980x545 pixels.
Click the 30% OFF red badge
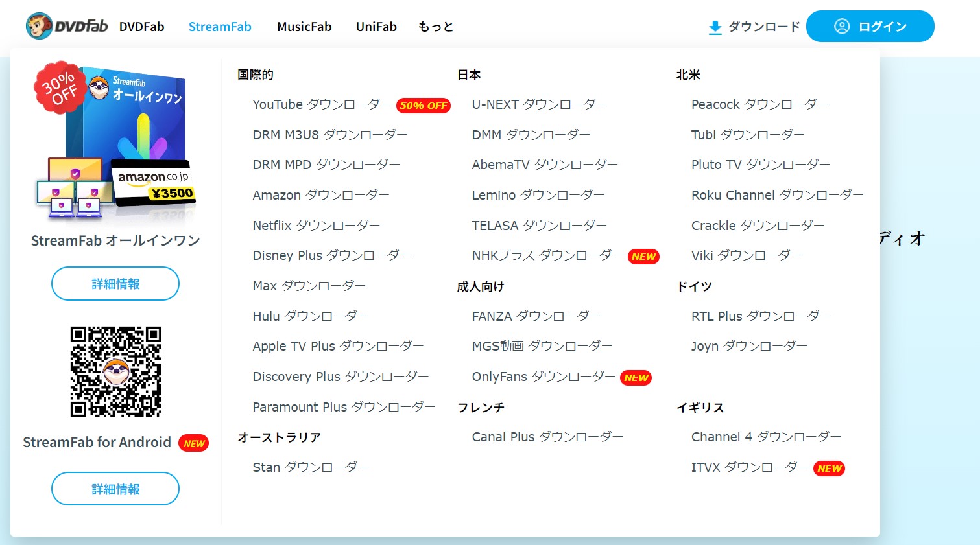tap(60, 87)
